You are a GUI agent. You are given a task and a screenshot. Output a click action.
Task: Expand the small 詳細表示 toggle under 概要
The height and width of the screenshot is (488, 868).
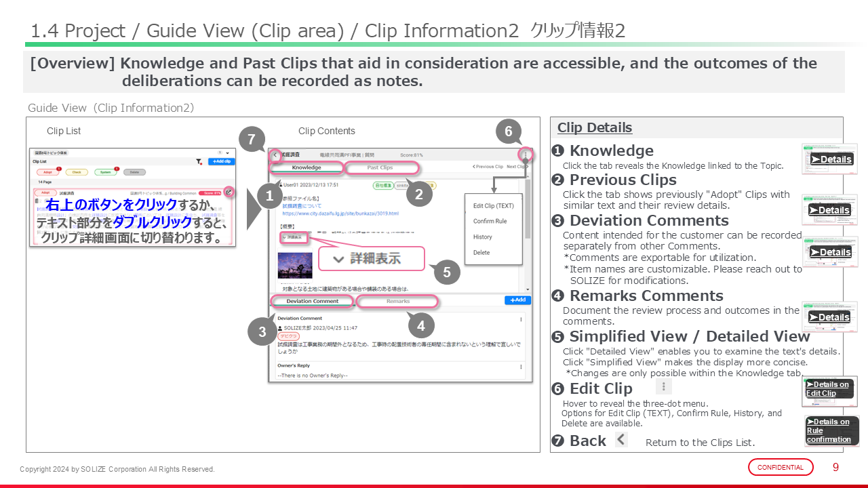coord(294,238)
